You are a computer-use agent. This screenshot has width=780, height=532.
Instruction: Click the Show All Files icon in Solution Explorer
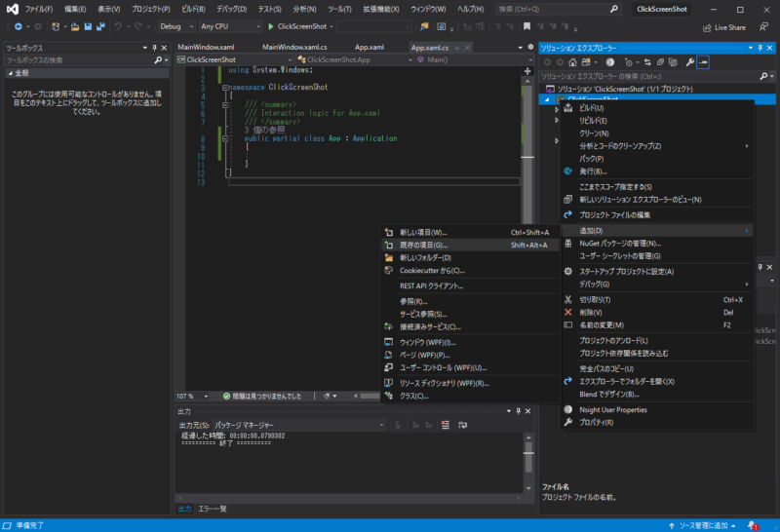(x=673, y=62)
